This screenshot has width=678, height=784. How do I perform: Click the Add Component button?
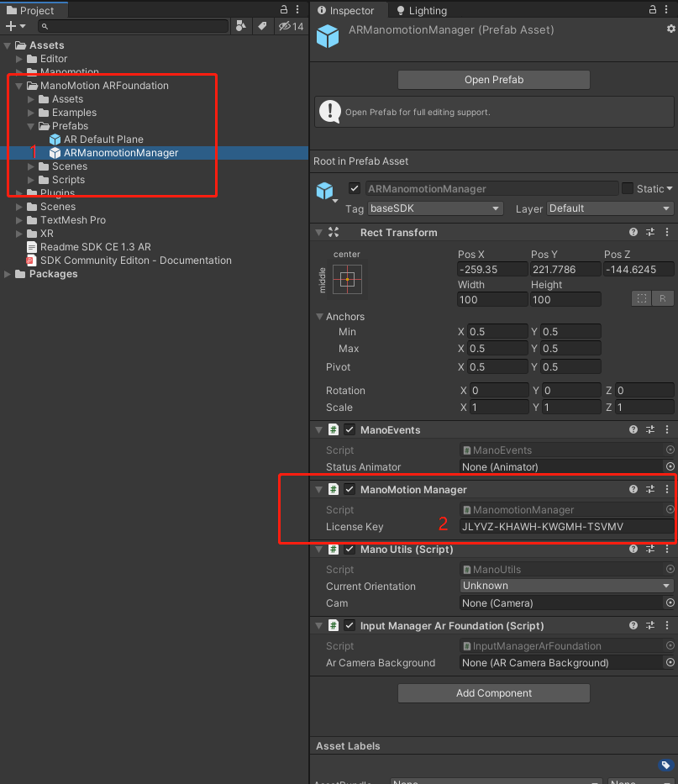click(493, 693)
